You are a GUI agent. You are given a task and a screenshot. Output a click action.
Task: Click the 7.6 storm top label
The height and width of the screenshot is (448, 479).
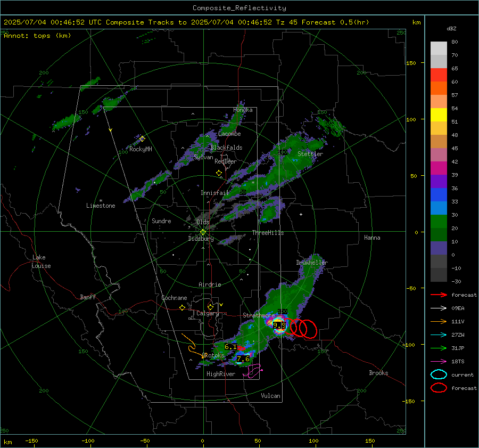click(x=243, y=359)
